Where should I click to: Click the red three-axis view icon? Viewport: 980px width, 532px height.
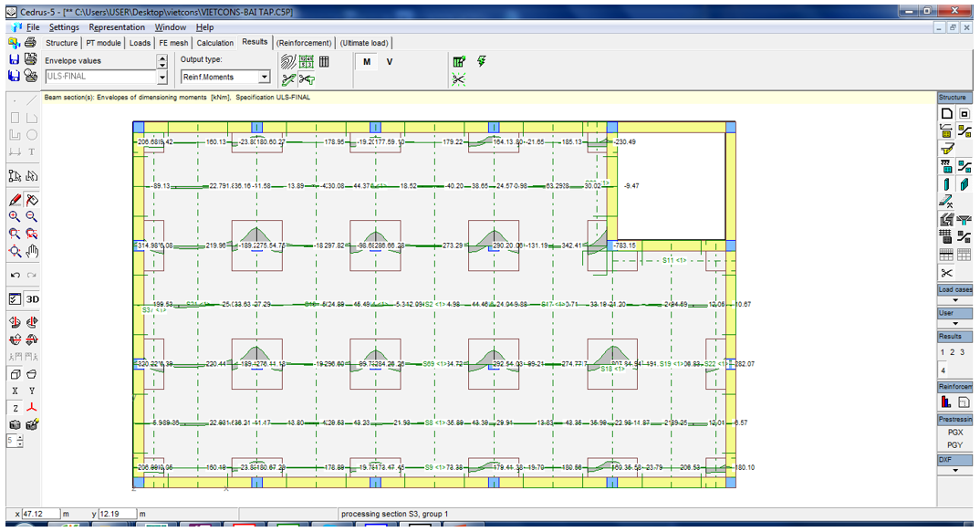(32, 408)
